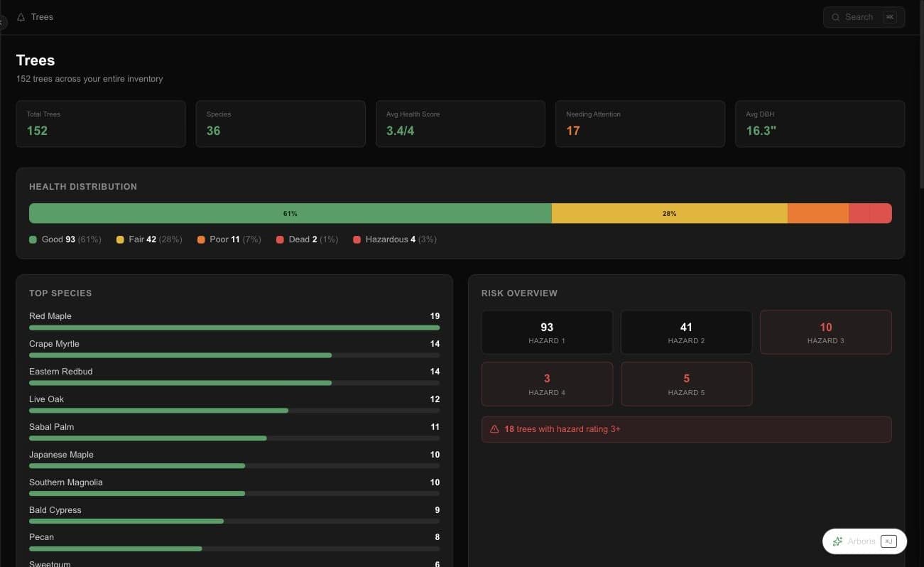Viewport: 924px width, 567px height.
Task: Click the yellow Fair legend dot
Action: click(120, 239)
